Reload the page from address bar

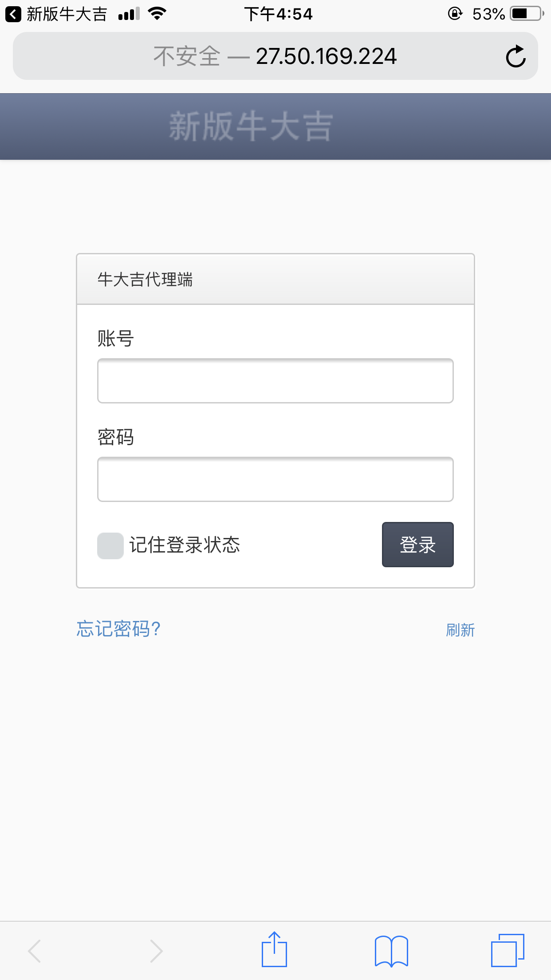point(516,56)
